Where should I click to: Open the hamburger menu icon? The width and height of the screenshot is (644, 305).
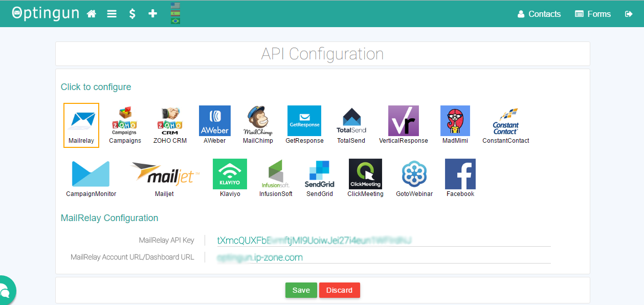(x=112, y=14)
